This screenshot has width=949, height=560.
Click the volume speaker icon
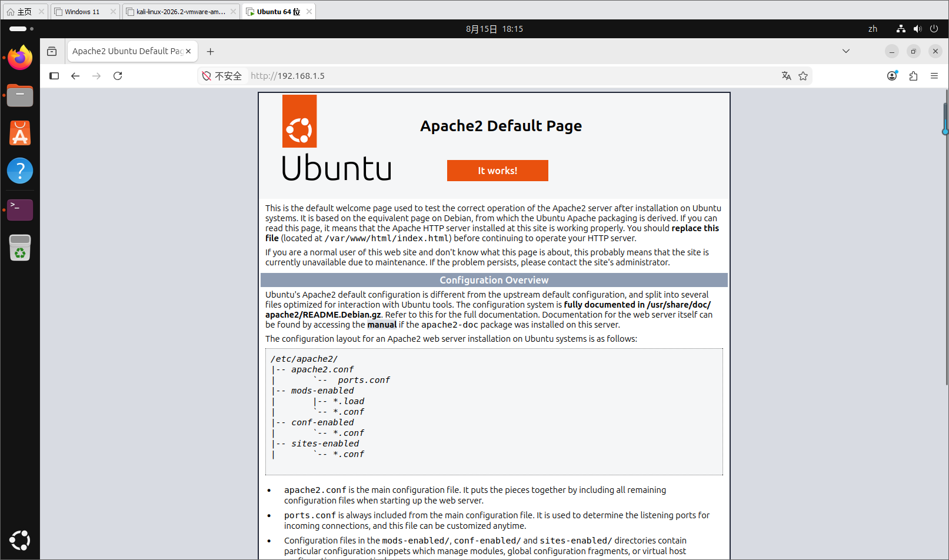[917, 29]
